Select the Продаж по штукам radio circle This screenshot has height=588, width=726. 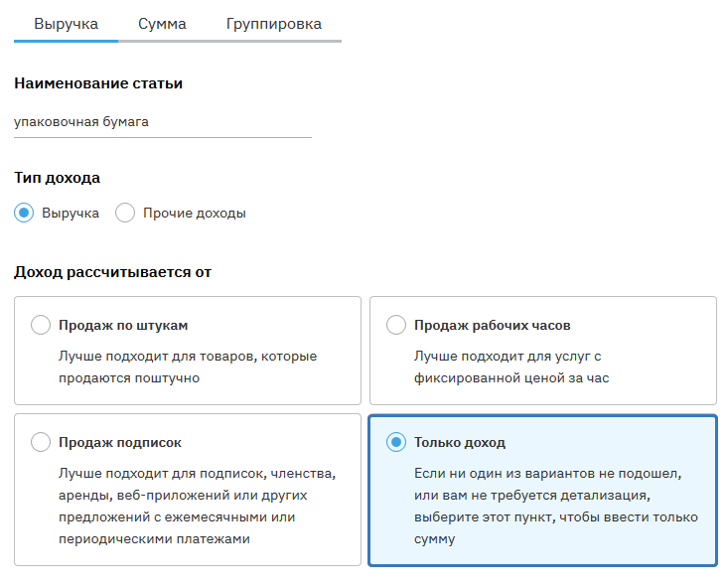[41, 325]
